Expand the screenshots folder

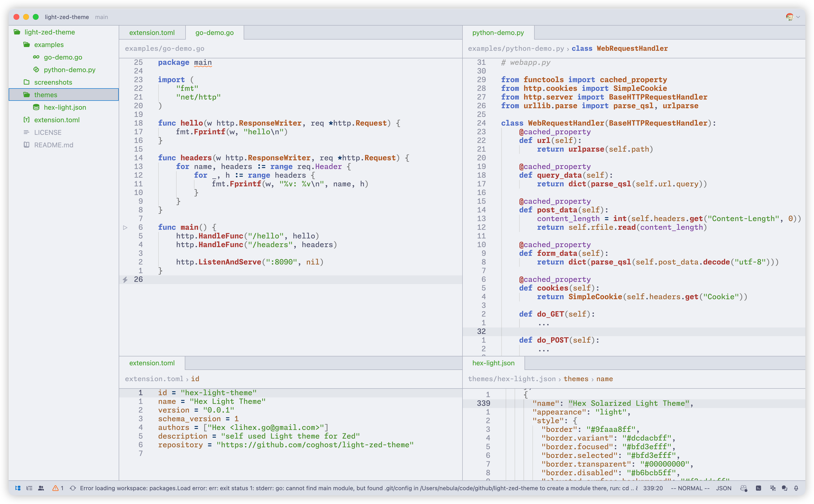27,82
